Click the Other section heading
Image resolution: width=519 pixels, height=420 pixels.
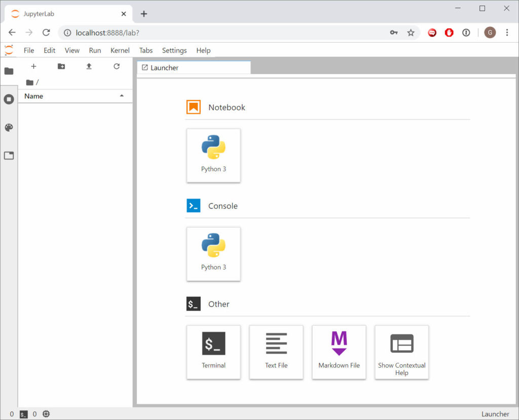(x=218, y=304)
